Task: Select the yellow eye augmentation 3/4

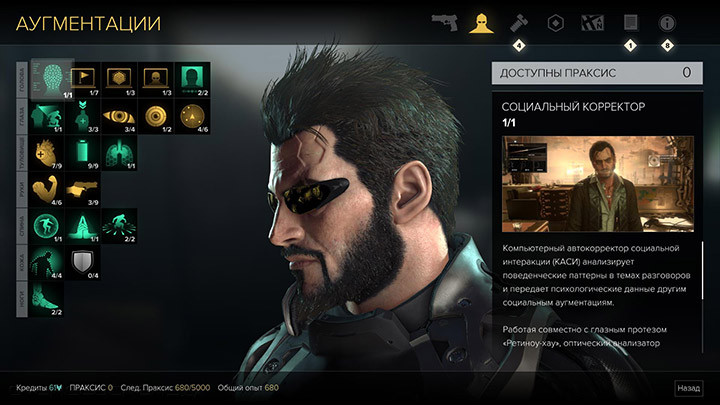Action: tap(119, 116)
